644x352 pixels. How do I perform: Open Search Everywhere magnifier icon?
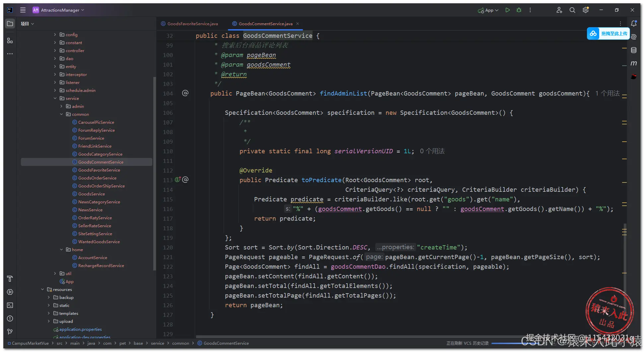572,10
